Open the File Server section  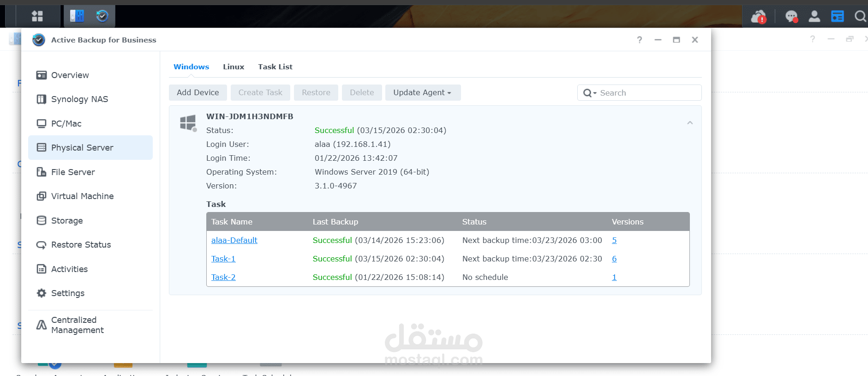click(x=73, y=172)
